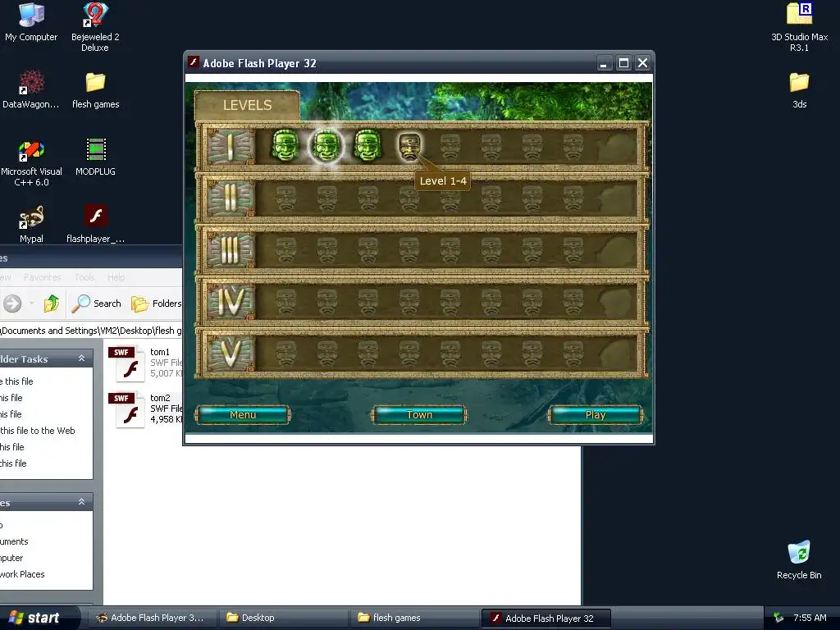Click the first locked mask in row II
This screenshot has height=630, width=840.
coord(286,199)
